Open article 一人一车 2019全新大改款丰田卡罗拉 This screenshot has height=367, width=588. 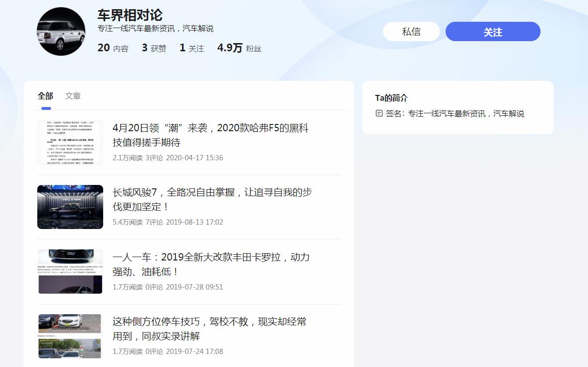(211, 264)
